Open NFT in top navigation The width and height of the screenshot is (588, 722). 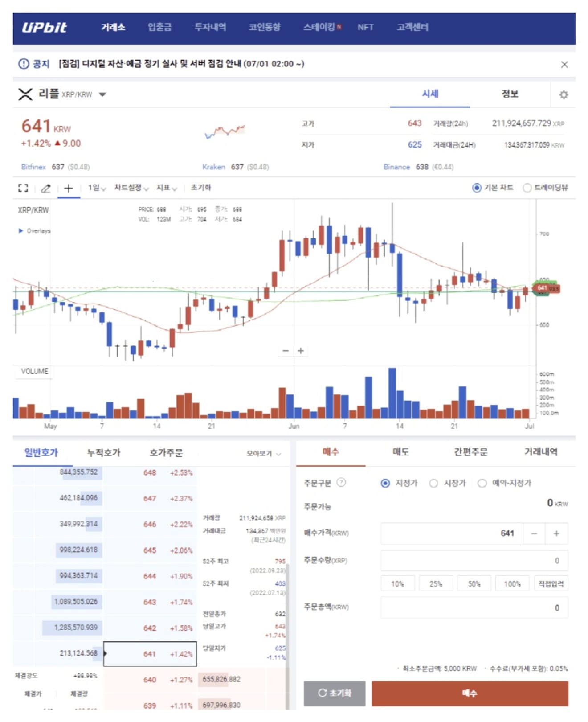365,27
